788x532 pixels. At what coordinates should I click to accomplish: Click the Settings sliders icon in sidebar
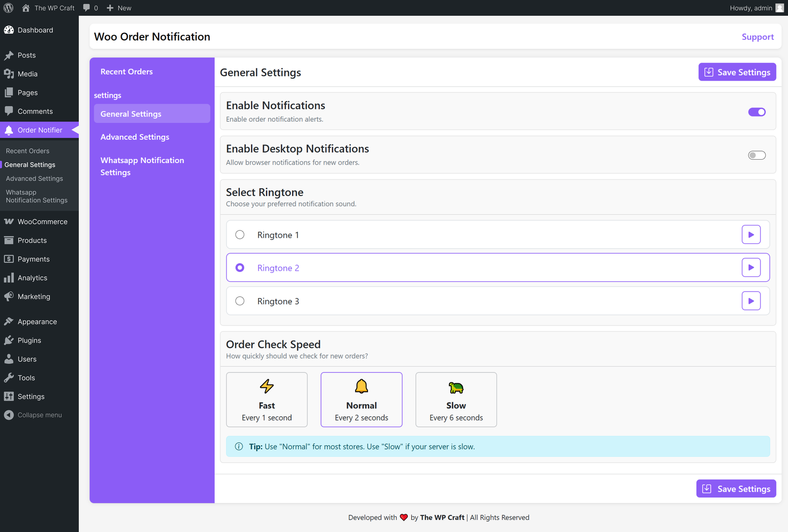pyautogui.click(x=9, y=397)
